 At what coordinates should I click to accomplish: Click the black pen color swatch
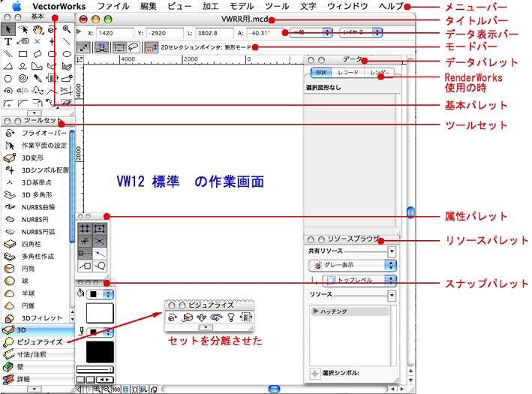(99, 350)
